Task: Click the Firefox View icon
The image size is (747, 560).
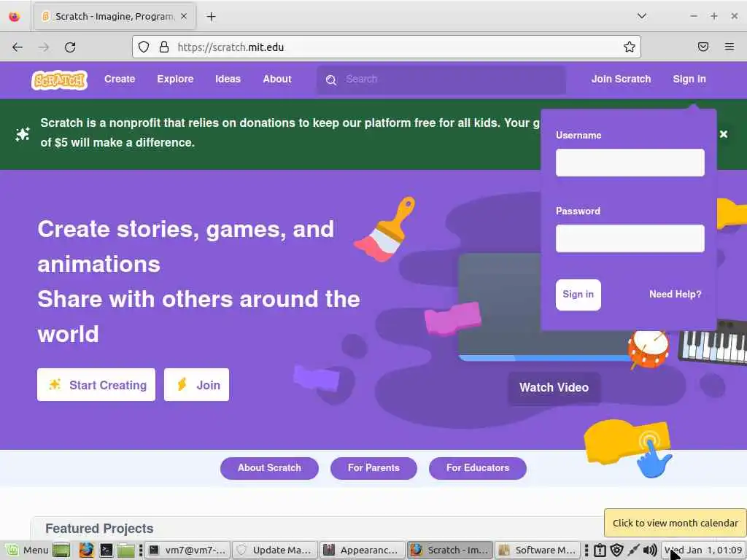Action: [x=15, y=17]
